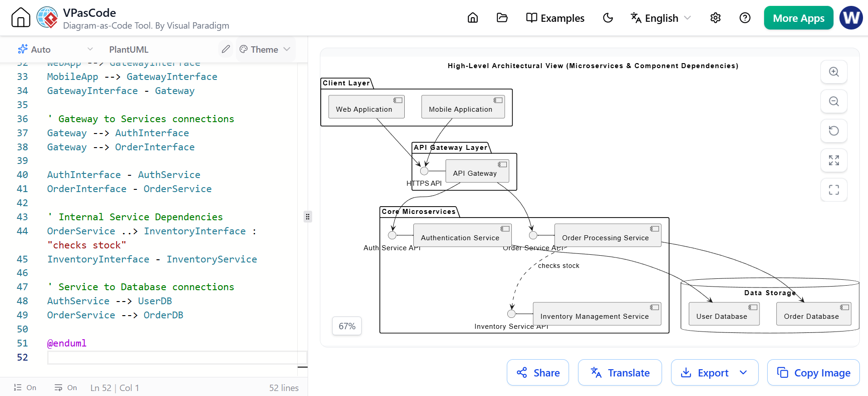Click the Data Storage label
Screen dimensions: 868x396
click(x=770, y=293)
